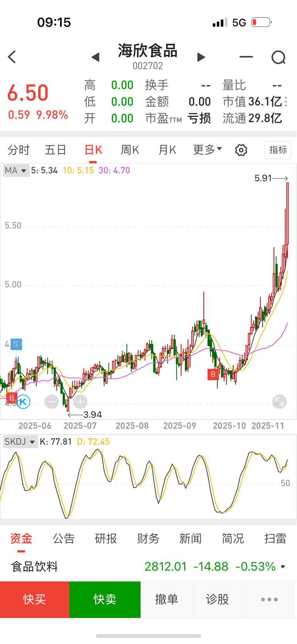The image size is (297, 644).
Task: Open the SKDJ indicator dropdown
Action: (x=20, y=442)
